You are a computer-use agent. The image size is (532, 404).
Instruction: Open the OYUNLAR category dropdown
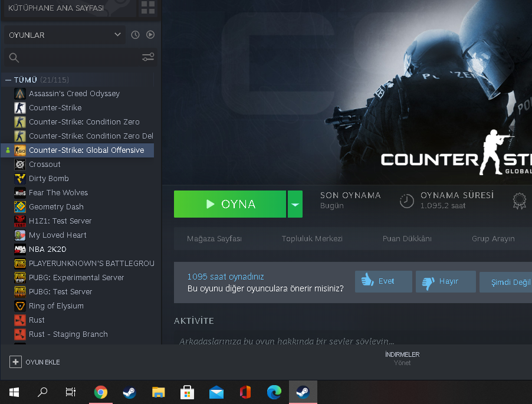pyautogui.click(x=65, y=35)
